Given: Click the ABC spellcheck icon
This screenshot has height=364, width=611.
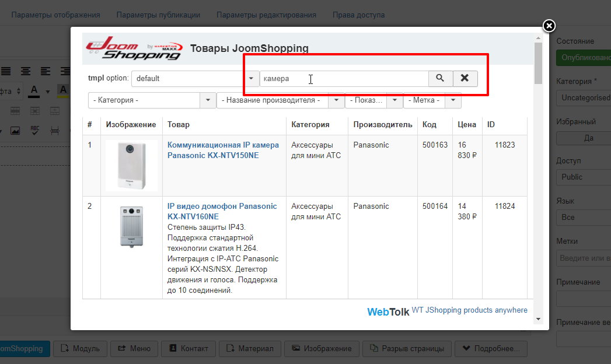Looking at the screenshot, I should pos(34,130).
